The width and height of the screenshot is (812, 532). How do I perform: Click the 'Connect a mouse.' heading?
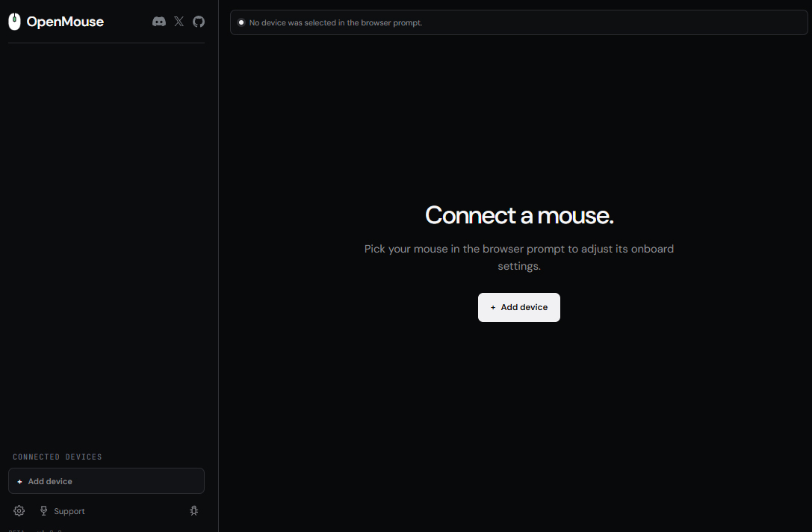click(519, 215)
